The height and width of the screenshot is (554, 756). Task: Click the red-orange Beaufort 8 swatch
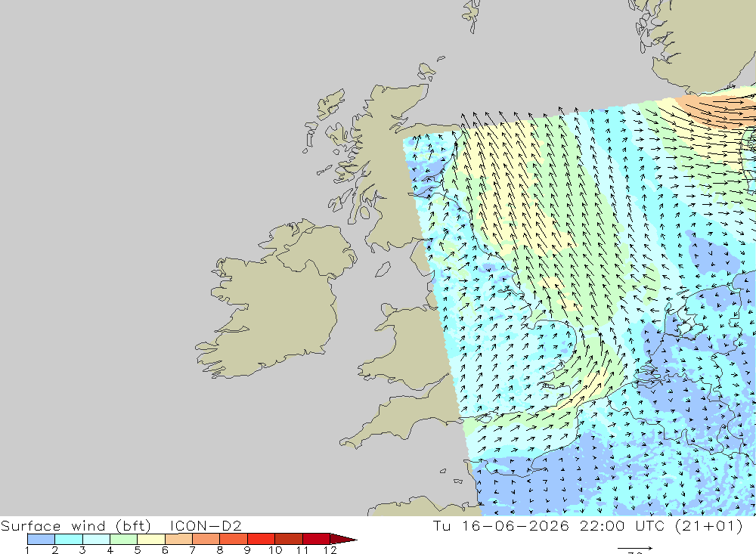tap(234, 539)
